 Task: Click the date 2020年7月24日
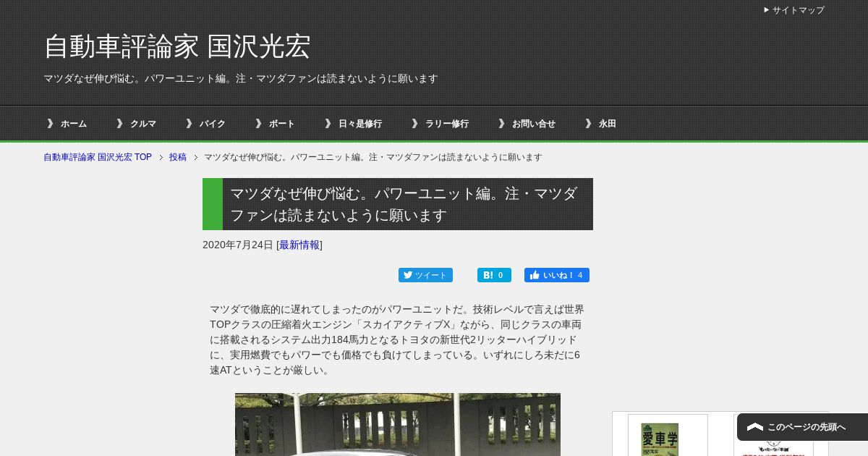click(238, 245)
